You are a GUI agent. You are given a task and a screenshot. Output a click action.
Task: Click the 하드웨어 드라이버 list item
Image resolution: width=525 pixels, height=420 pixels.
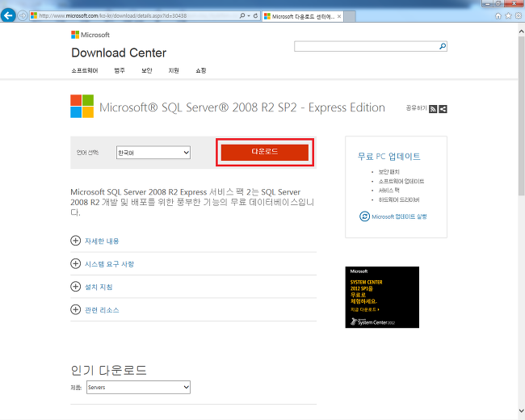pos(399,199)
